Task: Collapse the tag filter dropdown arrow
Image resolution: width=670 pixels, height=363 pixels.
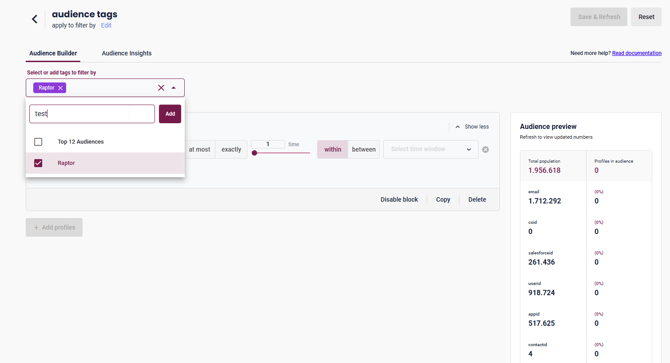Action: tap(173, 88)
